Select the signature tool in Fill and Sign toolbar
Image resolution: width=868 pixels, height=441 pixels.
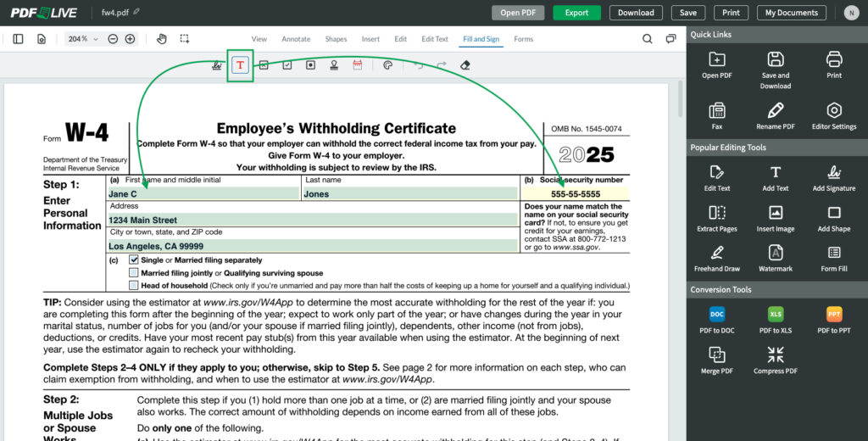(217, 65)
